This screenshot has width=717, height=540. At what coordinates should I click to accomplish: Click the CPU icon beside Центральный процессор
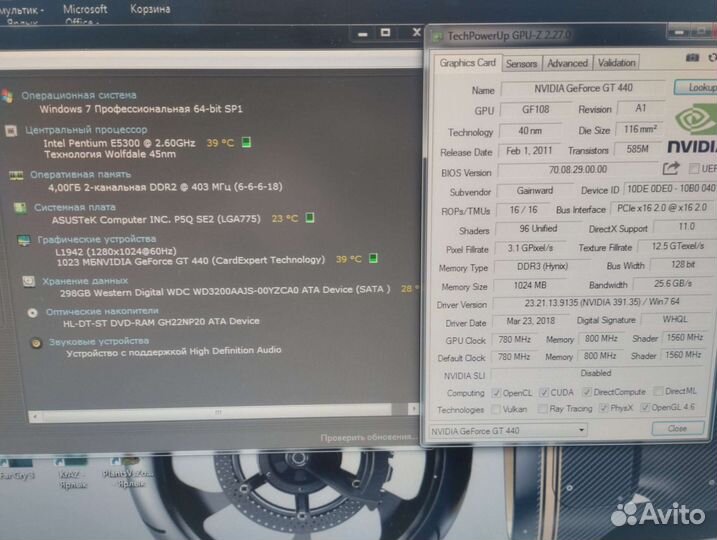11,131
